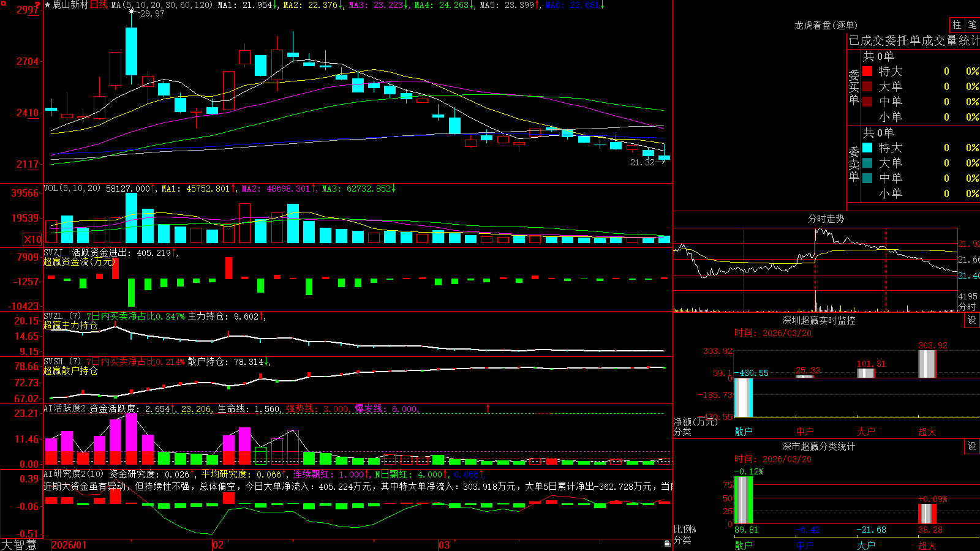Image resolution: width=980 pixels, height=551 pixels.
Task: Click the 日线 period label
Action: tap(99, 5)
